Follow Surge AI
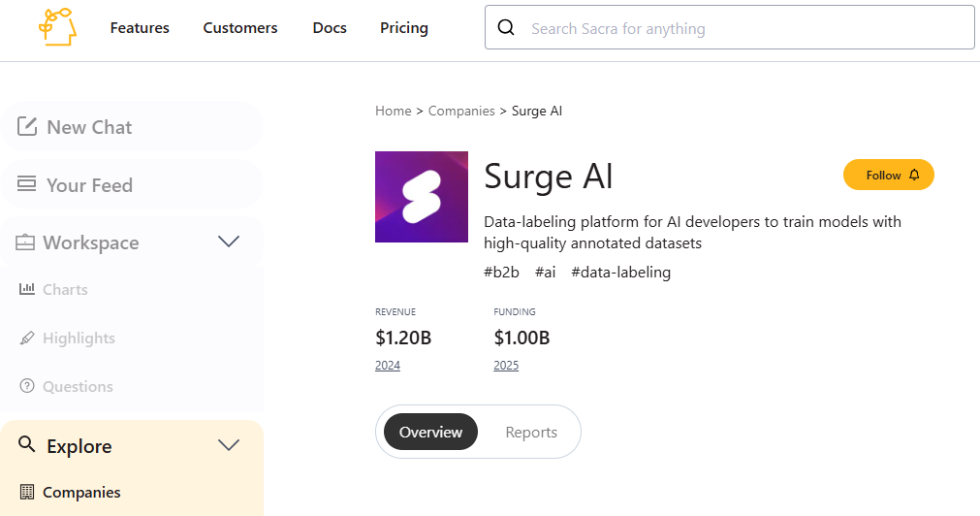This screenshot has width=980, height=516. pyautogui.click(x=889, y=175)
